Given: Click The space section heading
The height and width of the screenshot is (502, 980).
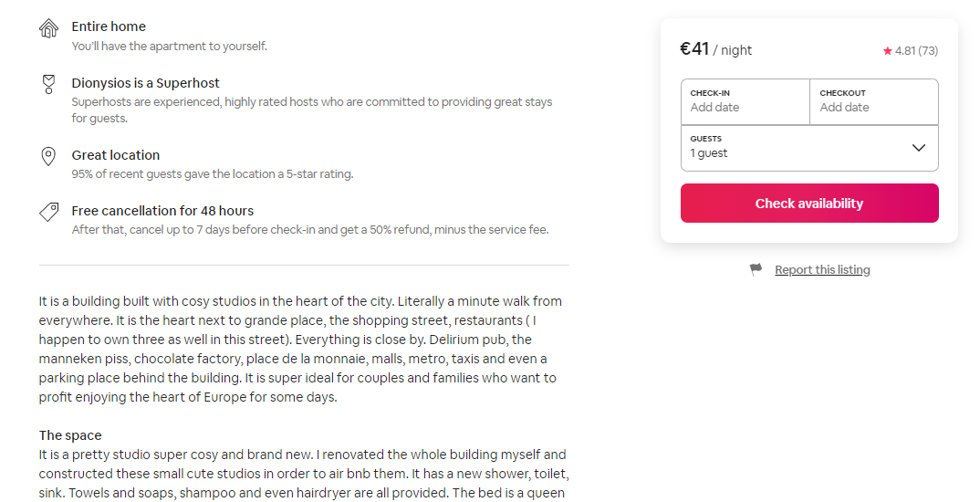Looking at the screenshot, I should point(70,435).
